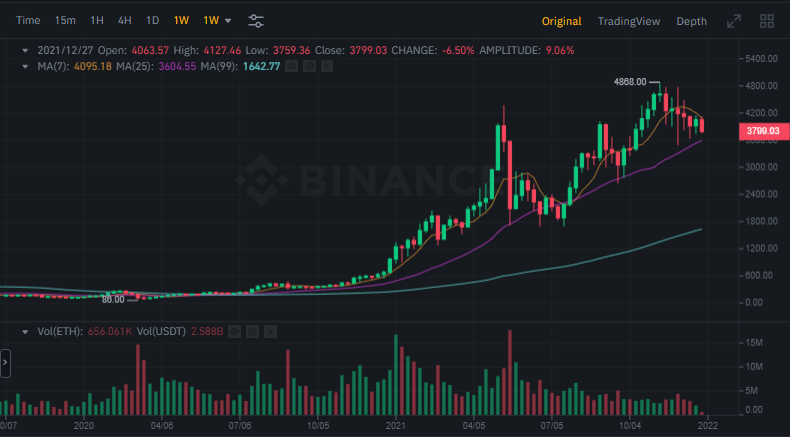790x437 pixels.
Task: Open the chart indicator settings sliders icon
Action: pyautogui.click(x=256, y=20)
